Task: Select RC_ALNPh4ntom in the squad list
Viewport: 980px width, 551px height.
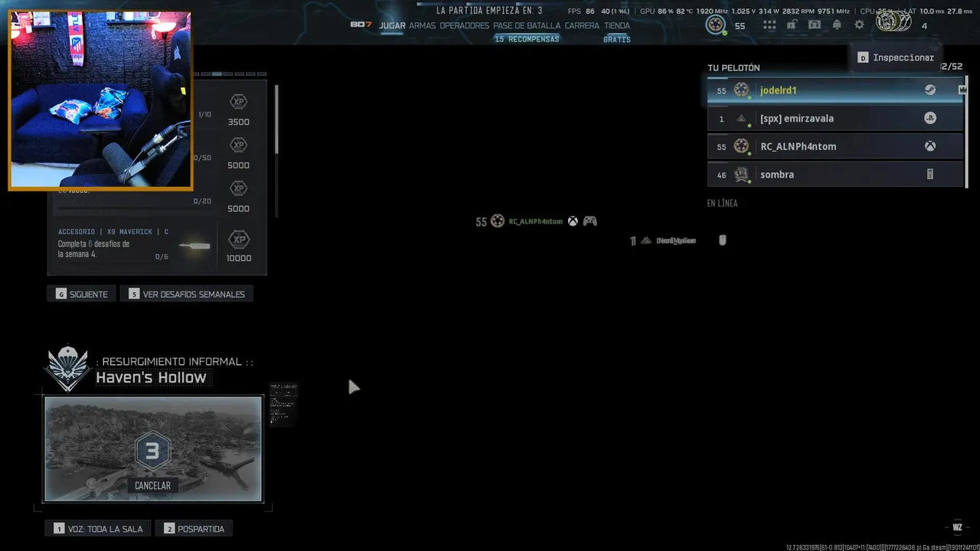Action: [835, 146]
